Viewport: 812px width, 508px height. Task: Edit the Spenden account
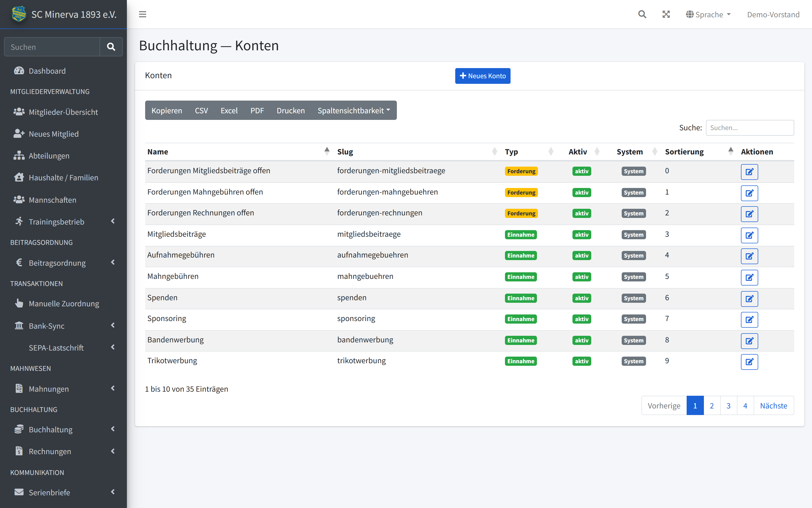tap(749, 298)
